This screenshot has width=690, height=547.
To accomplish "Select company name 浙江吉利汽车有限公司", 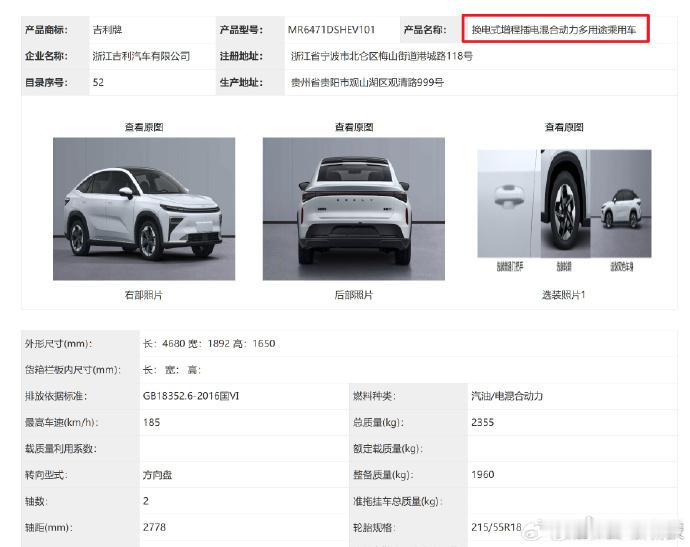I will [141, 56].
